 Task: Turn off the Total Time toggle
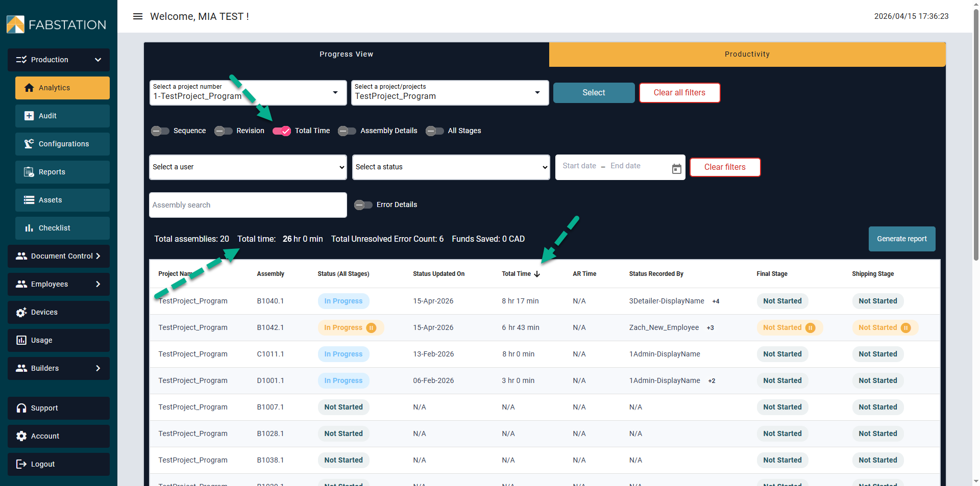[281, 131]
